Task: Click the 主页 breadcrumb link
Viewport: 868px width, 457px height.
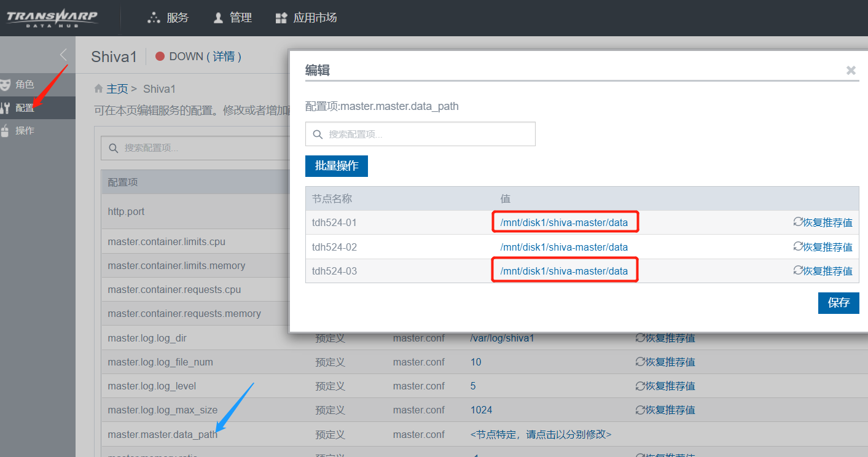Action: point(117,89)
